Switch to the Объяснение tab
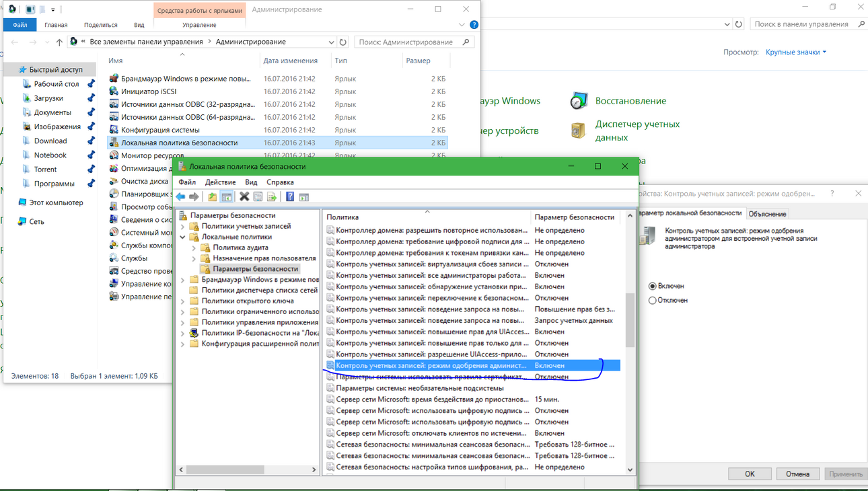This screenshot has height=491, width=868. [x=767, y=214]
